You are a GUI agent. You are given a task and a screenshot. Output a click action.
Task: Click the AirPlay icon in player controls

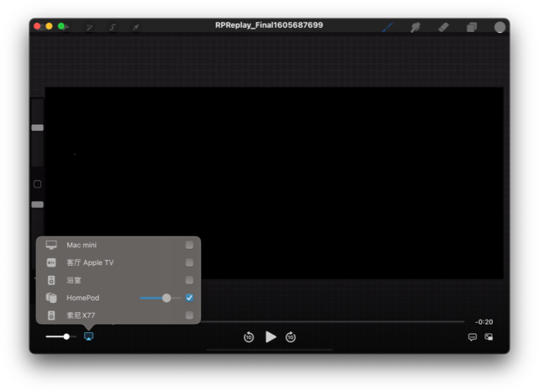point(88,336)
